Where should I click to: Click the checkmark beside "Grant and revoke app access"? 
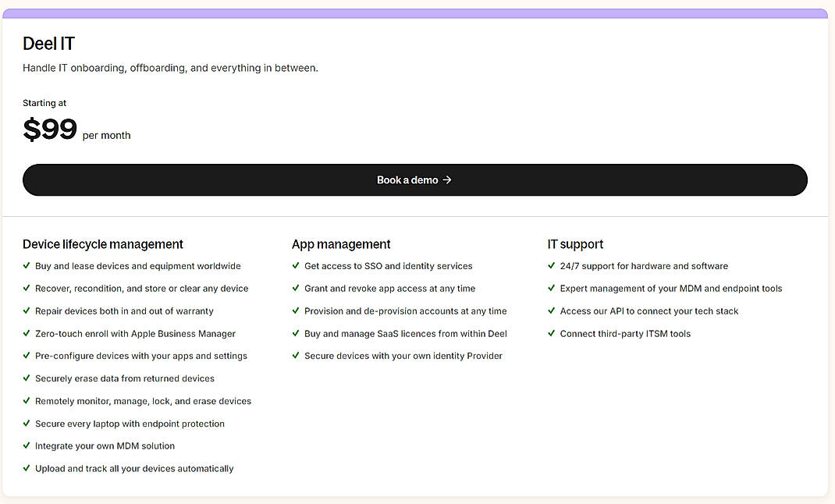coord(296,287)
